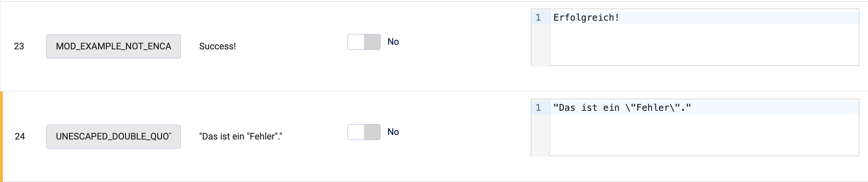This screenshot has width=868, height=182.
Task: Select the "Das ist ein "Fehler"." source text
Action: tap(240, 137)
